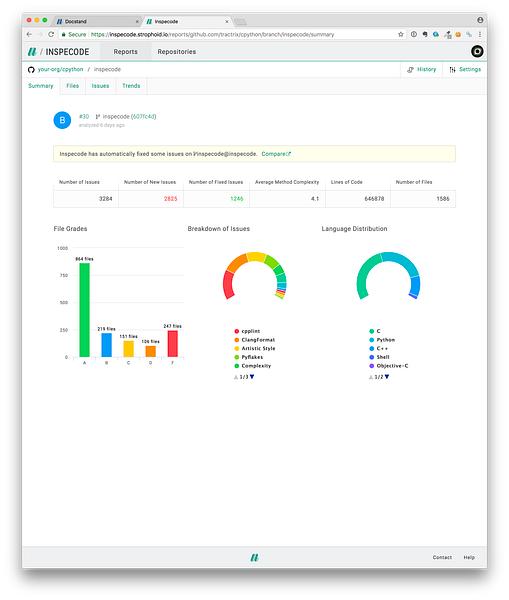509x600 pixels.
Task: Open report #30 link
Action: 84,116
